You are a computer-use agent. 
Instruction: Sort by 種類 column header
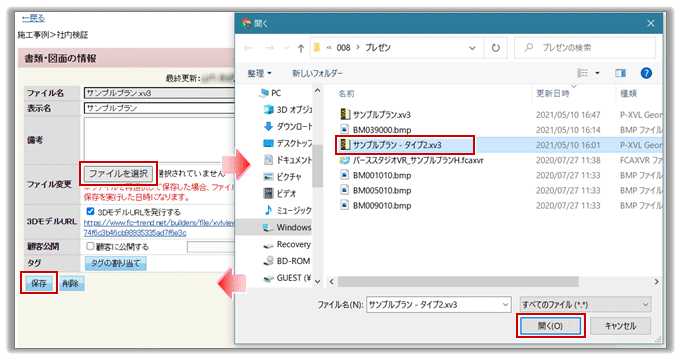[628, 93]
